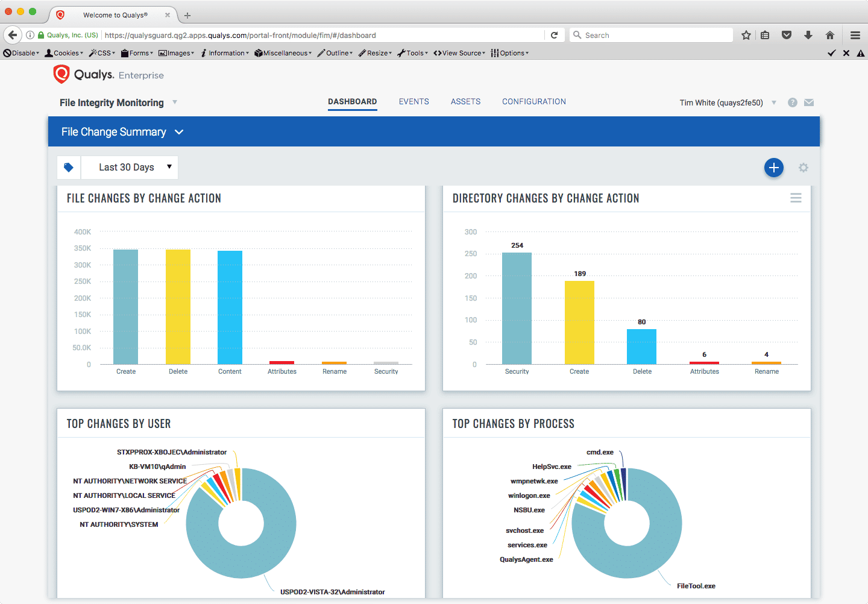
Task: Open Tim White user account menu
Action: (728, 102)
